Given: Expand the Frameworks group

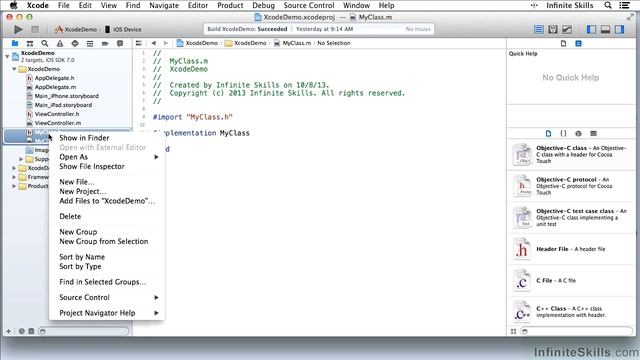Looking at the screenshot, I should point(14,177).
